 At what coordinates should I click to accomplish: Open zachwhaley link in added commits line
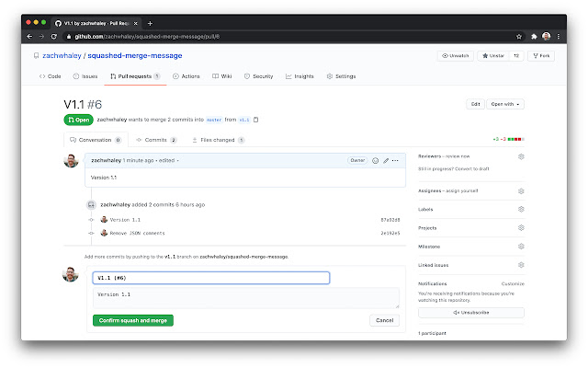pos(115,204)
